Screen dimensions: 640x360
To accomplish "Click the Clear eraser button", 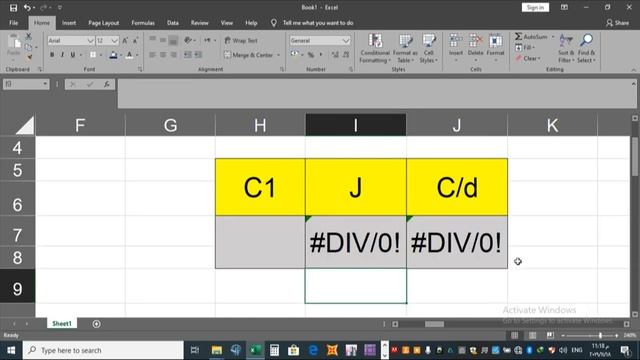I will click(527, 58).
